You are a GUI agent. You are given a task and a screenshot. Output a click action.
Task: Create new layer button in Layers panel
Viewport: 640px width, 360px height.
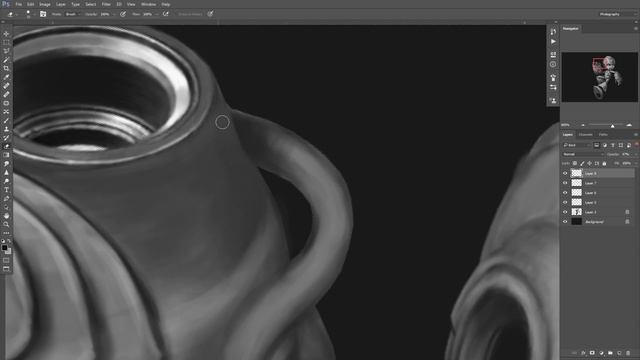coord(619,353)
